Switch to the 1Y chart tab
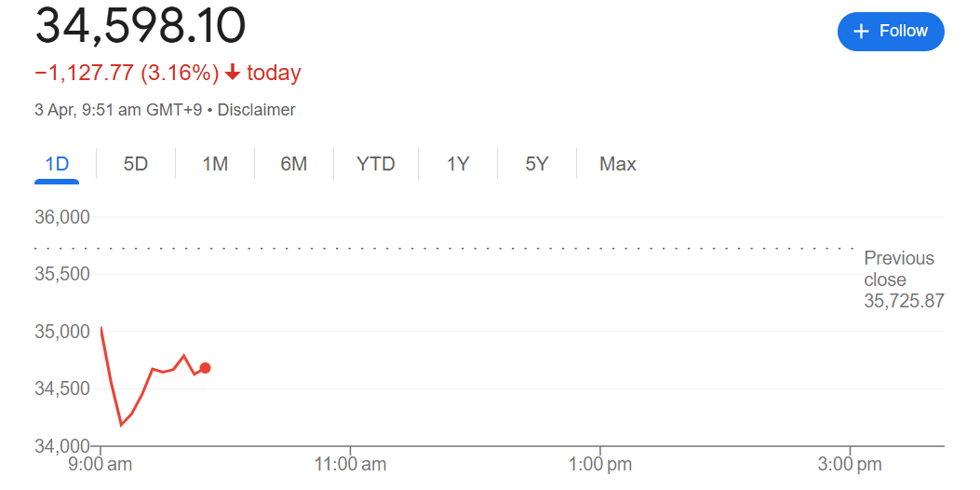 point(458,164)
